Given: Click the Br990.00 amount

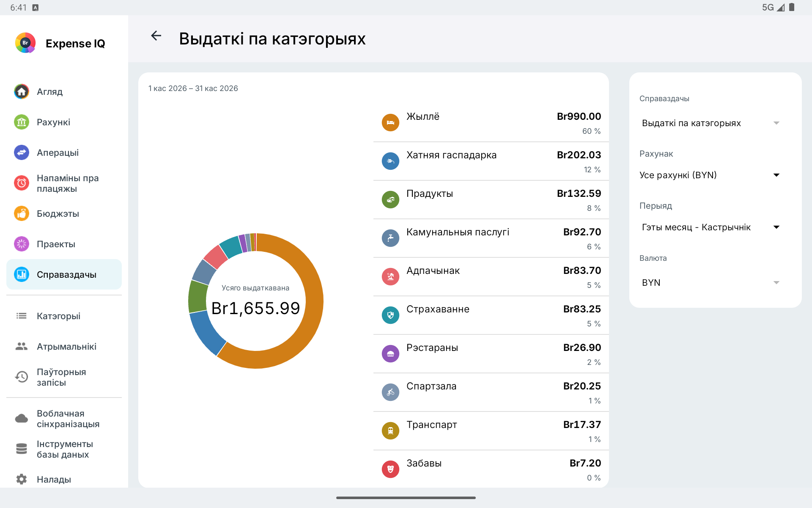Looking at the screenshot, I should point(579,116).
